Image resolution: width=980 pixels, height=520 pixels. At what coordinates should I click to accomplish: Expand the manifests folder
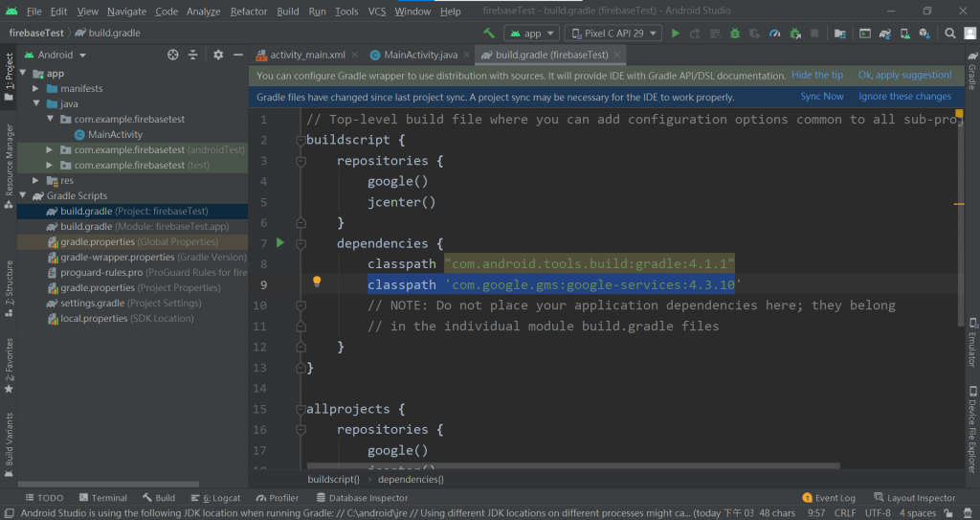[36, 89]
